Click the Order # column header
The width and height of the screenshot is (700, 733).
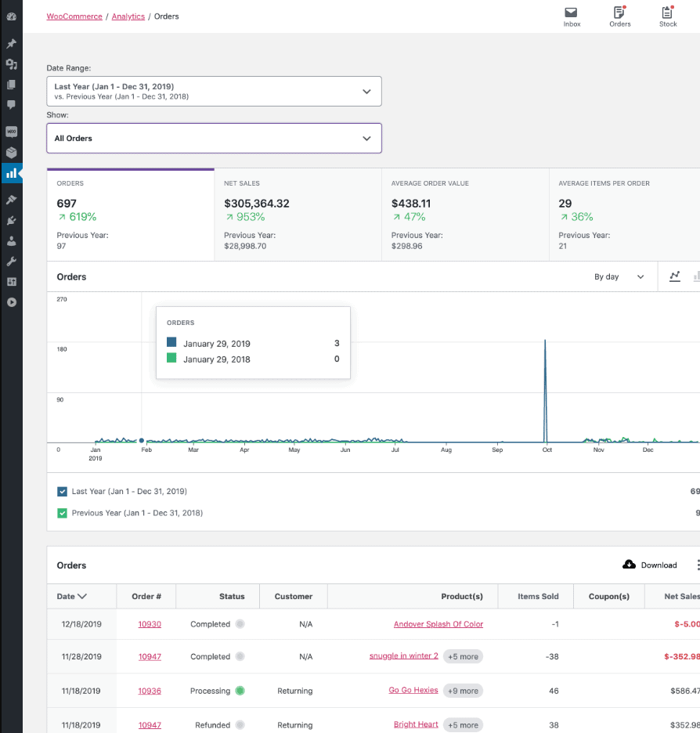click(146, 596)
